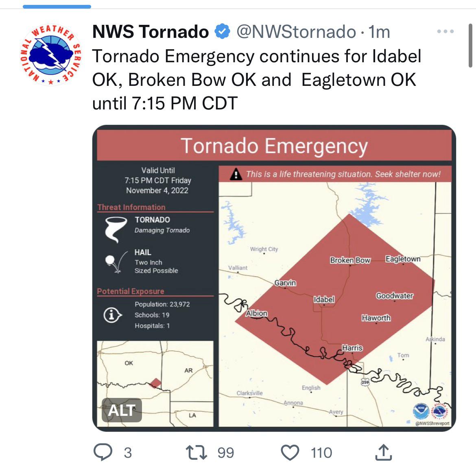Viewport: 476px width, 474px height.
Task: Click the blue verified badge
Action: 222,31
